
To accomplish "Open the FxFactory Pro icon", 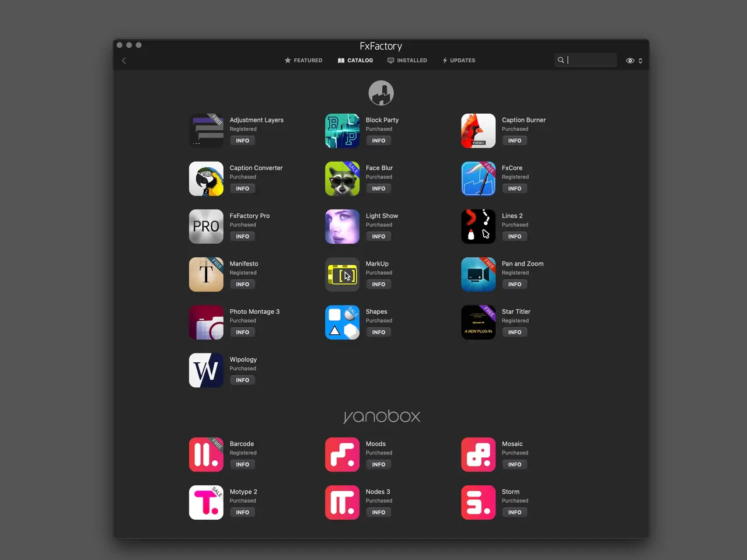I will click(x=206, y=226).
